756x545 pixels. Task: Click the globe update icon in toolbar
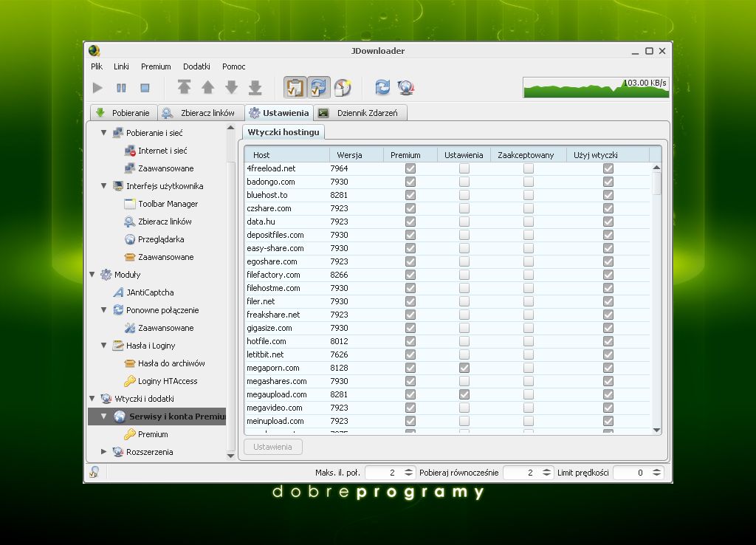click(x=406, y=87)
